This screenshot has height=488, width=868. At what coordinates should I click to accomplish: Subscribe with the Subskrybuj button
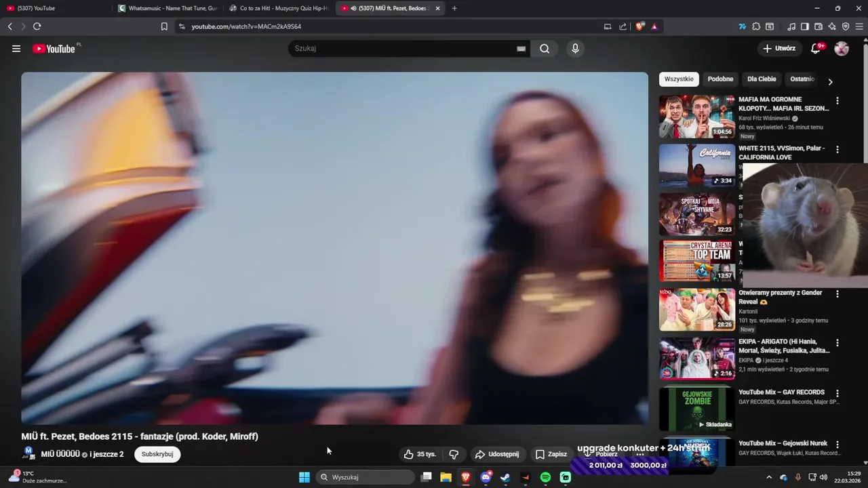(x=157, y=454)
